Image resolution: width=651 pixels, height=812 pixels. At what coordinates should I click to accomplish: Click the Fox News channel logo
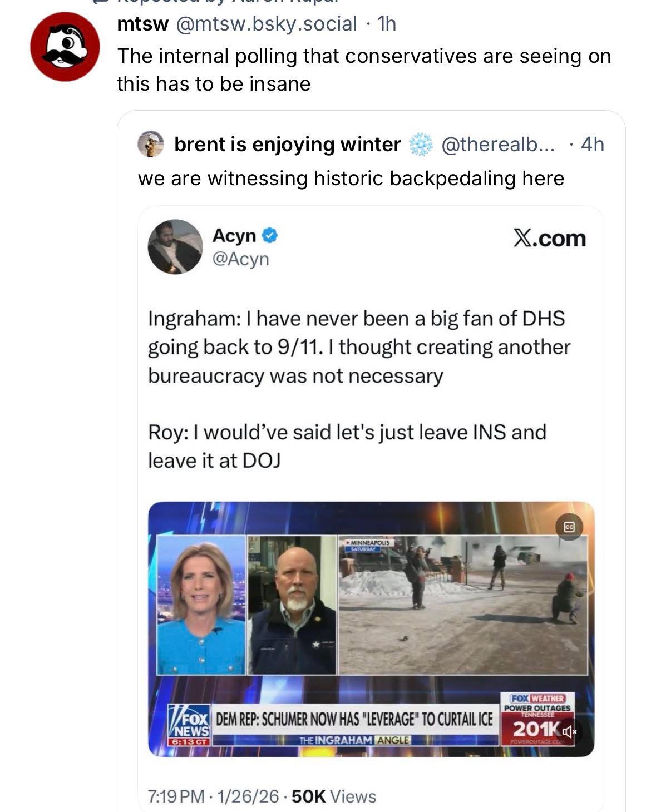coord(190,725)
